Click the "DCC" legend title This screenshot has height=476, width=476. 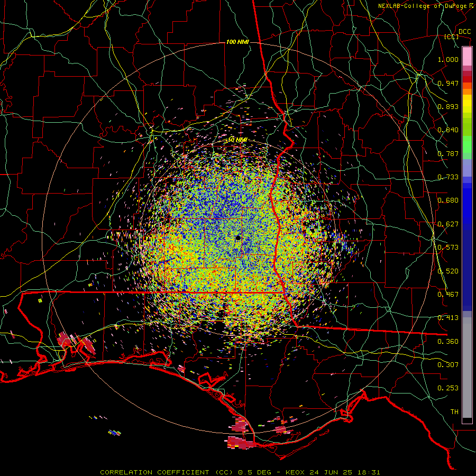point(465,32)
